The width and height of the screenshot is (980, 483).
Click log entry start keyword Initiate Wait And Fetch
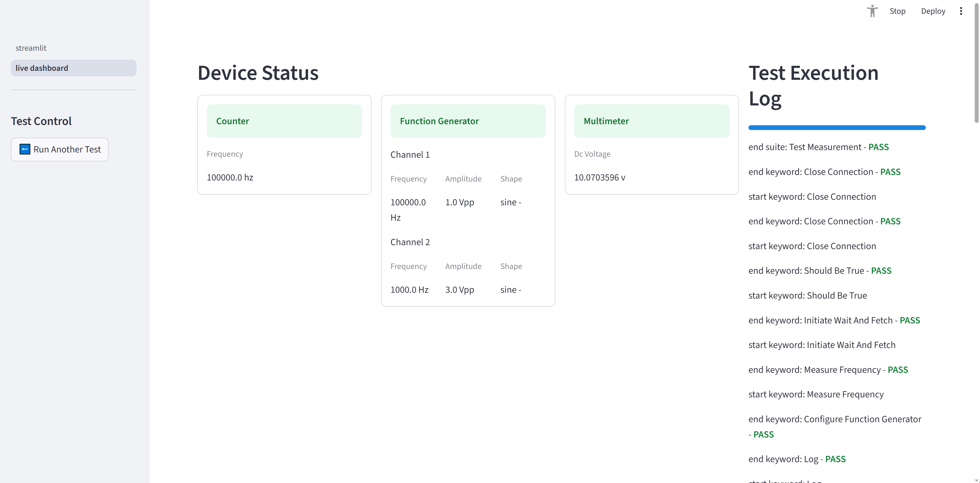coord(822,345)
